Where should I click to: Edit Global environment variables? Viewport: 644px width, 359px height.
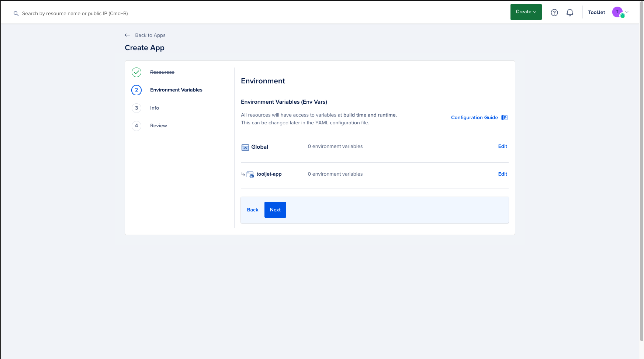502,146
